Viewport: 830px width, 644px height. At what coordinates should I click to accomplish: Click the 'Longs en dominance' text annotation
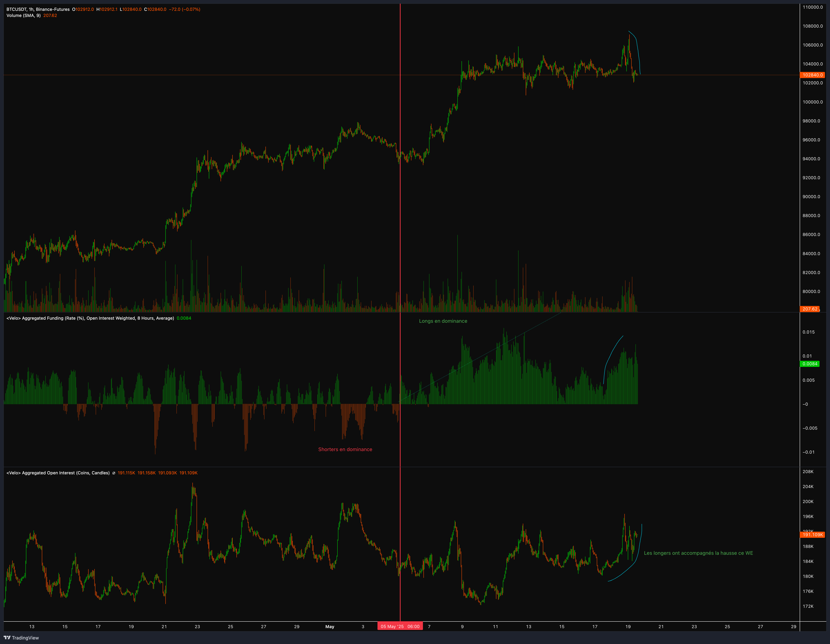[x=443, y=321]
